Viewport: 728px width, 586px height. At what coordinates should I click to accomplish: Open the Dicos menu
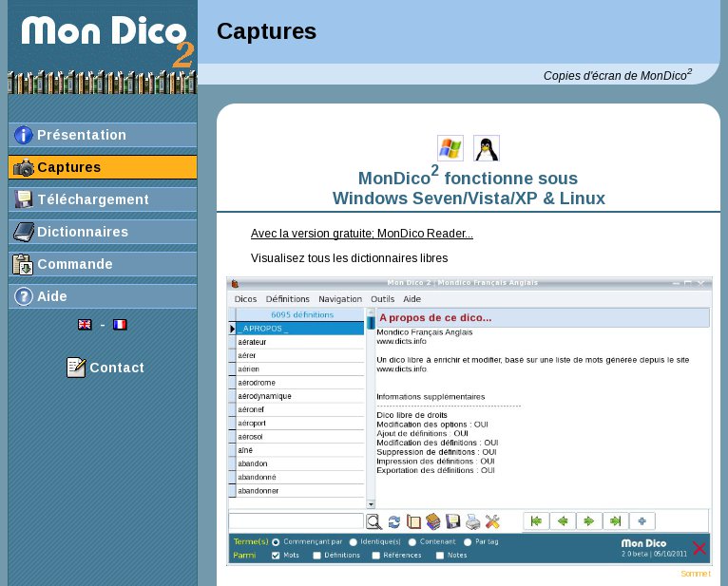pyautogui.click(x=245, y=299)
